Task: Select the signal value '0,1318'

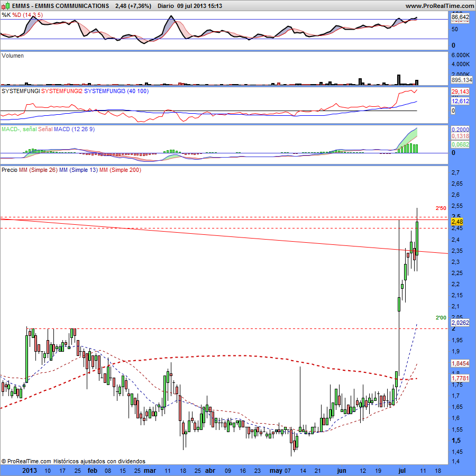Action: click(460, 136)
